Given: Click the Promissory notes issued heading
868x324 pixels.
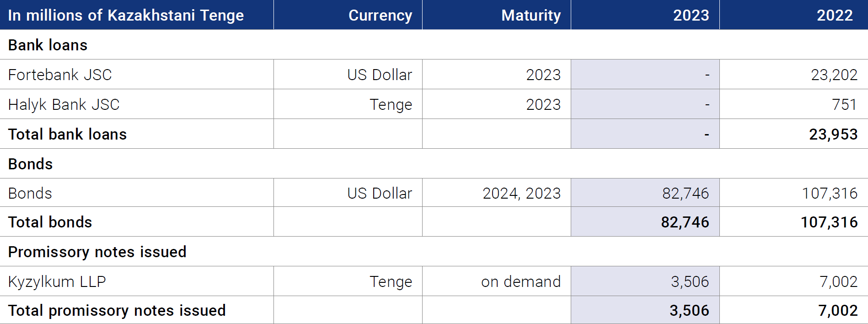Looking at the screenshot, I should (97, 252).
